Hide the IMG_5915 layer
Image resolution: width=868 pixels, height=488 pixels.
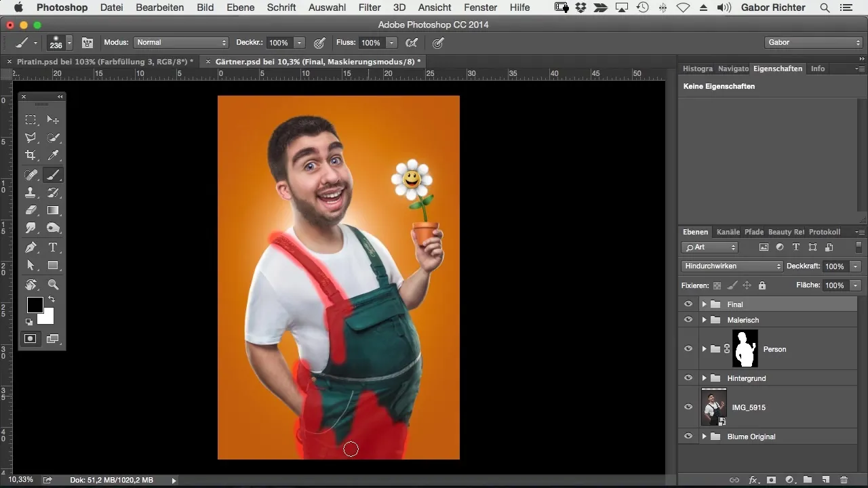(688, 407)
